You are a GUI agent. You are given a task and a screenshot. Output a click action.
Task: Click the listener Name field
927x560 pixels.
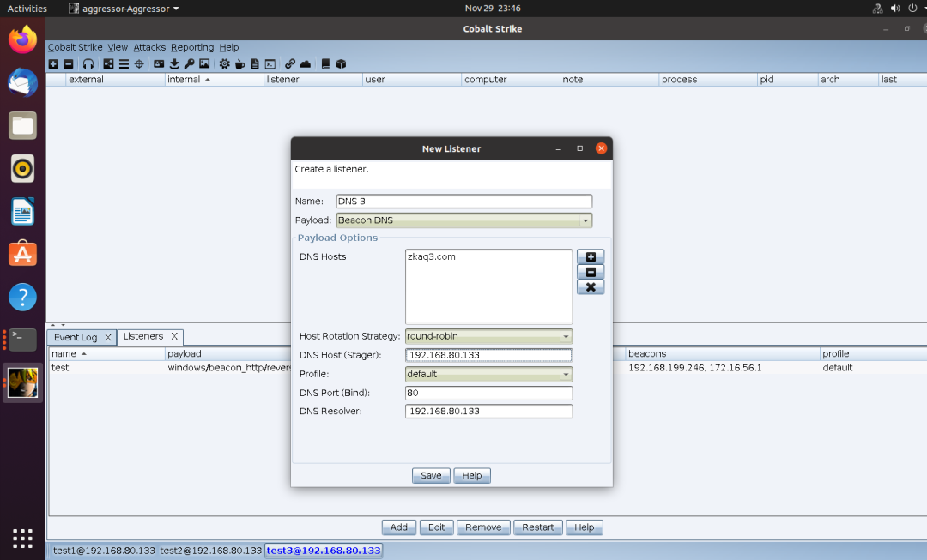464,202
